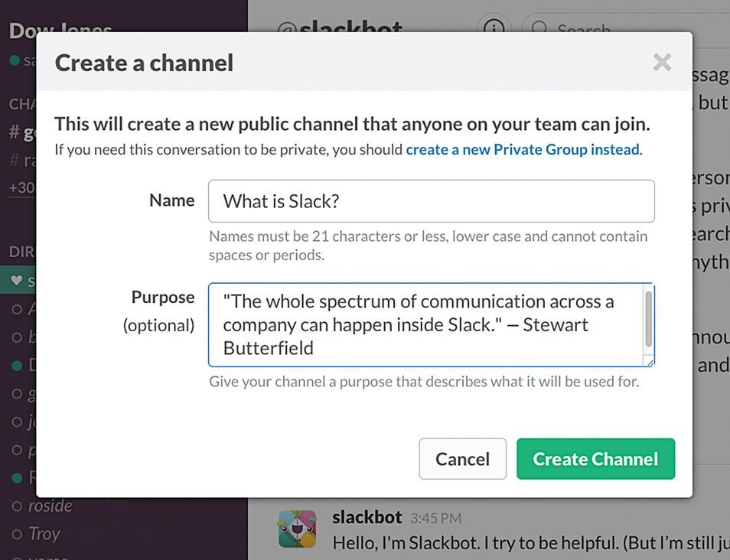Click the Dow Jones team name in the sidebar
Image resolution: width=730 pixels, height=560 pixels.
pos(60,31)
